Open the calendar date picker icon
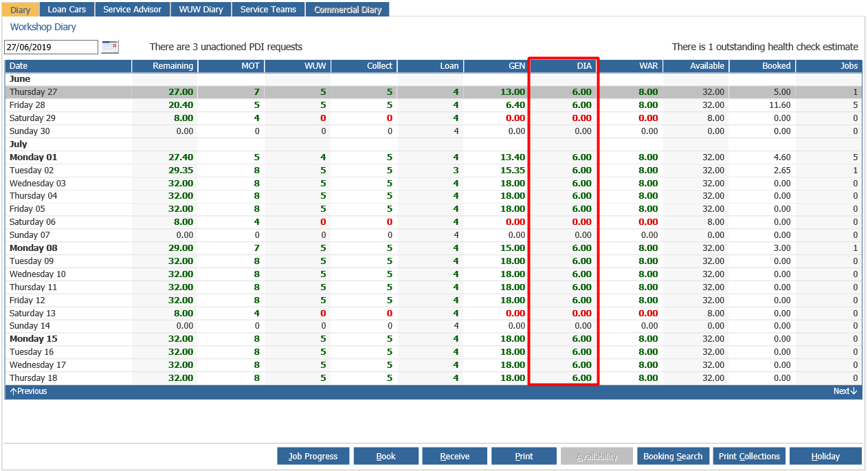The height and width of the screenshot is (471, 868). coord(110,47)
